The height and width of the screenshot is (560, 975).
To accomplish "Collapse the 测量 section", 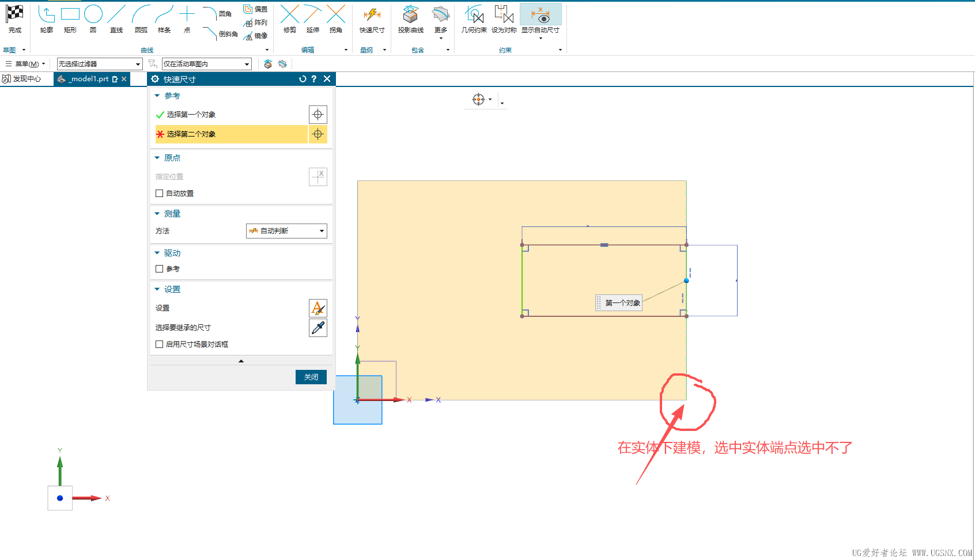I will pos(157,214).
